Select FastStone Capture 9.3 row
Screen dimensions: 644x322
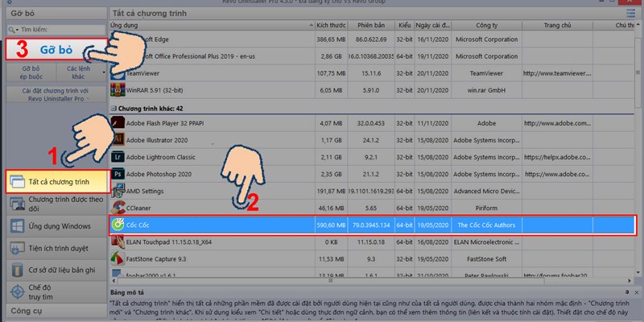[x=372, y=259]
